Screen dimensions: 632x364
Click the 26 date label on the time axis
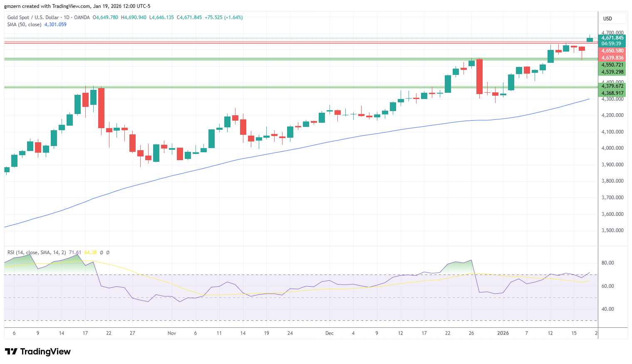[471, 333]
